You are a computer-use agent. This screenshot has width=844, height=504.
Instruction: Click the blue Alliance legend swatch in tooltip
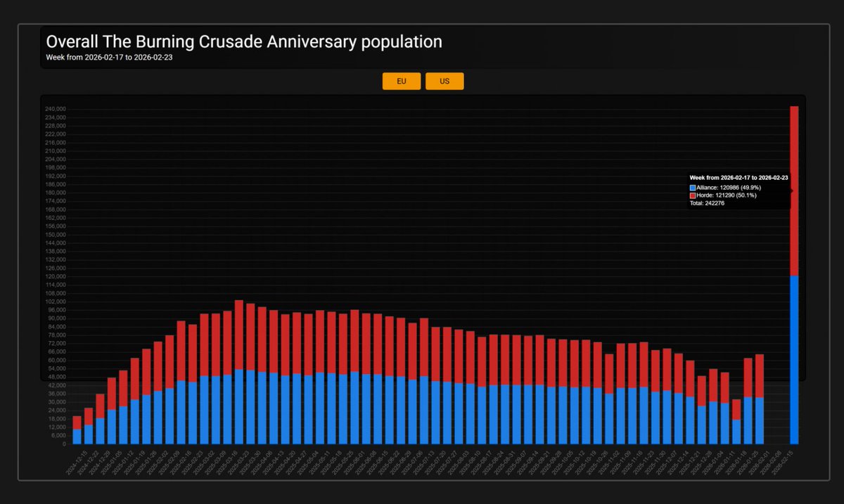693,188
